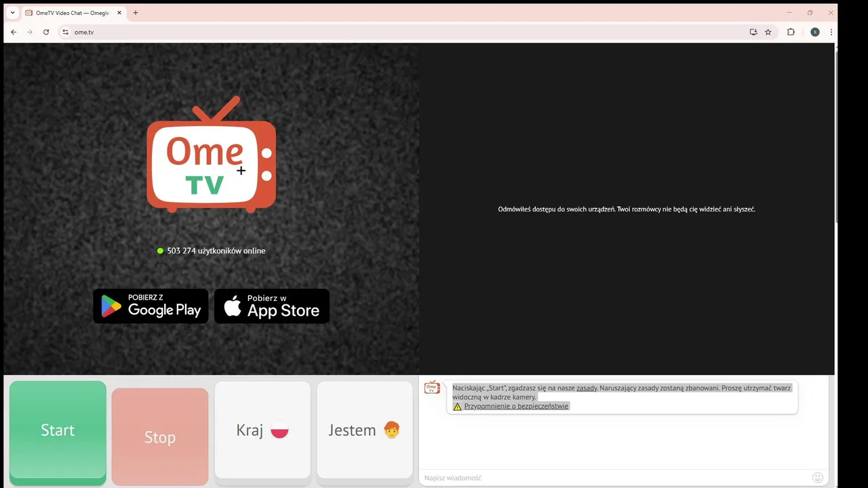Open the App Store download badge
Viewport: 868px width, 488px height.
tap(272, 306)
